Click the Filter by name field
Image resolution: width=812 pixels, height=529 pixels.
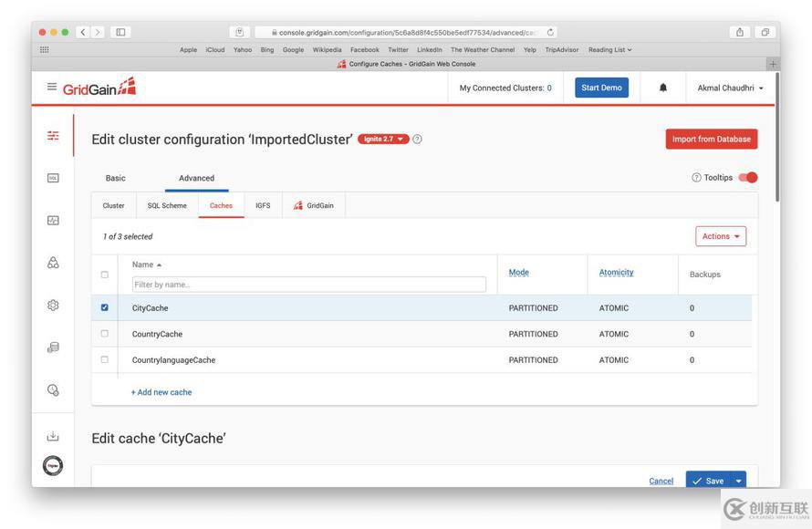click(x=309, y=285)
